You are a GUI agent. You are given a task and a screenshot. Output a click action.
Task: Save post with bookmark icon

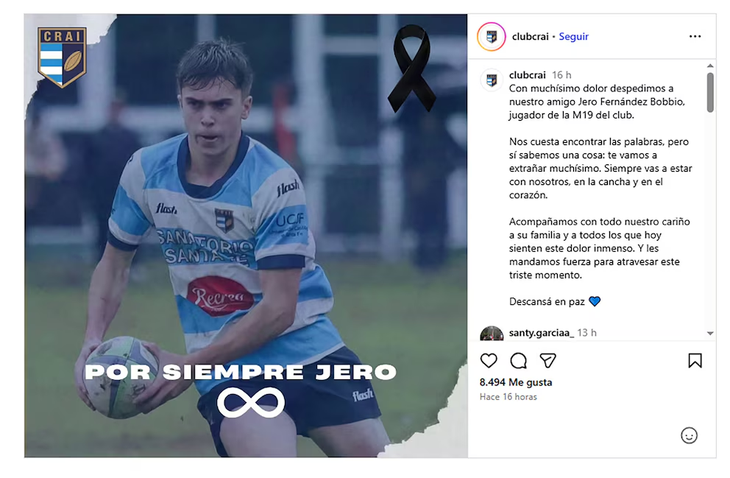(x=695, y=360)
